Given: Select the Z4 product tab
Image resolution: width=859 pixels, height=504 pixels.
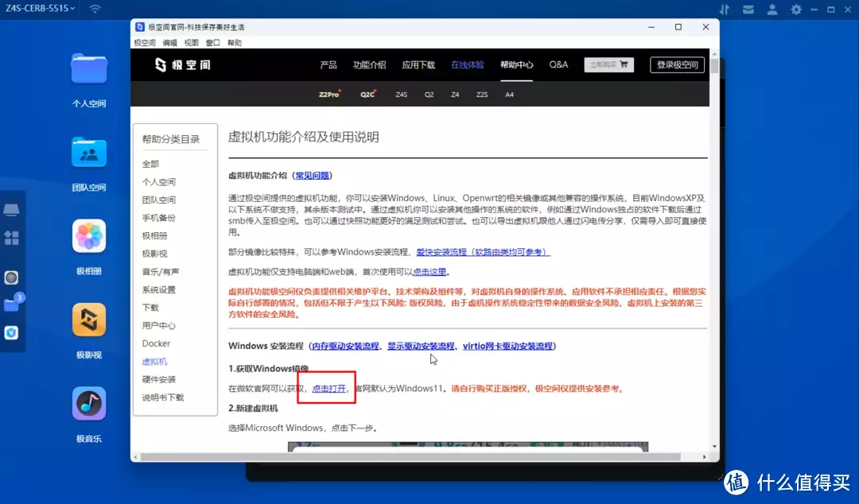Looking at the screenshot, I should (455, 95).
